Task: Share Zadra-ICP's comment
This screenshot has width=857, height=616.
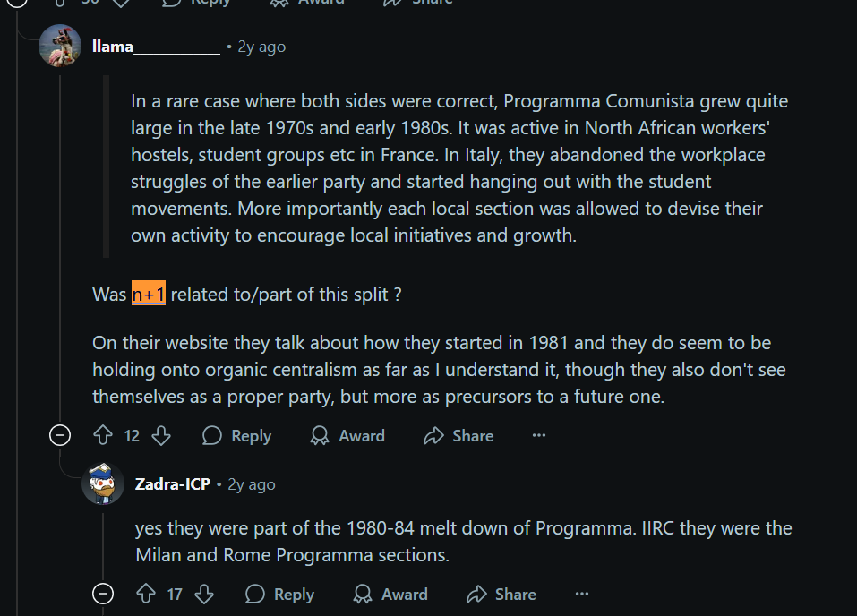Action: point(501,594)
